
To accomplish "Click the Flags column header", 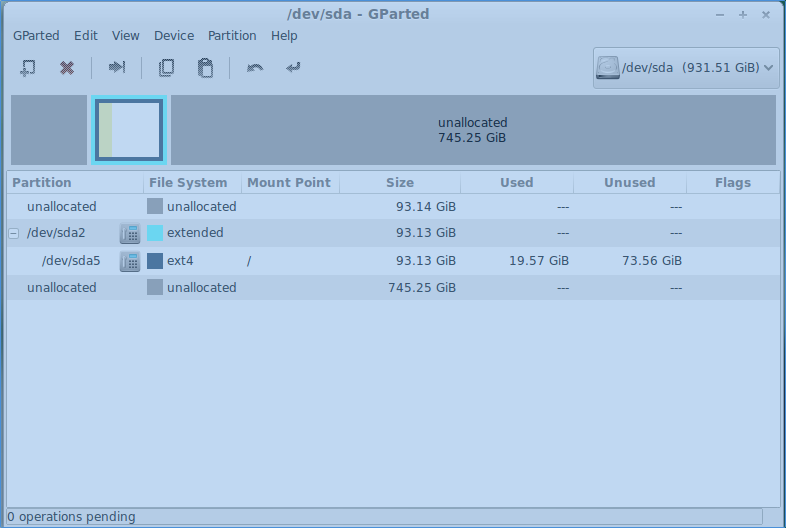I will click(733, 183).
